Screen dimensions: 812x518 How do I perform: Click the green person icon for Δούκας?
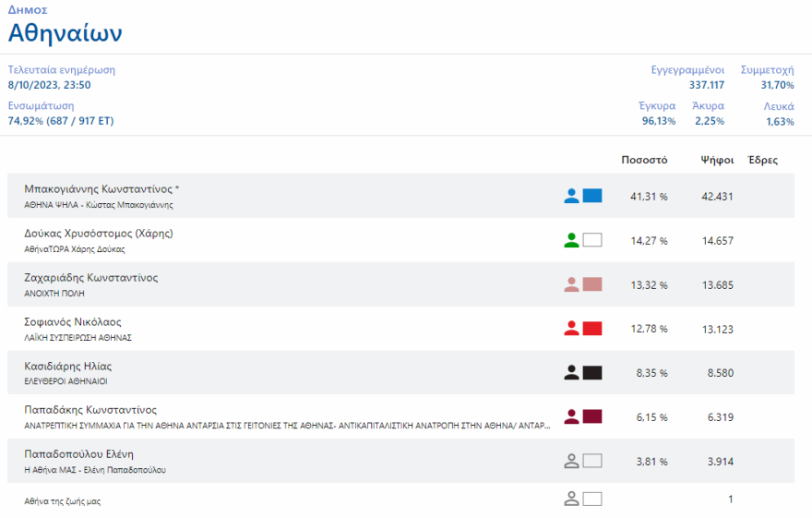point(572,240)
